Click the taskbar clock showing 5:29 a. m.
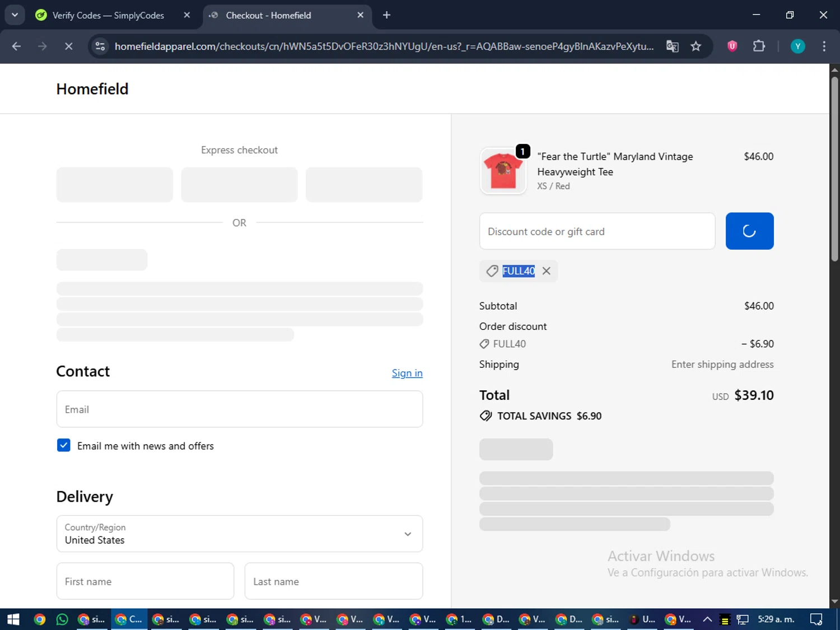This screenshot has width=840, height=630. click(x=776, y=619)
